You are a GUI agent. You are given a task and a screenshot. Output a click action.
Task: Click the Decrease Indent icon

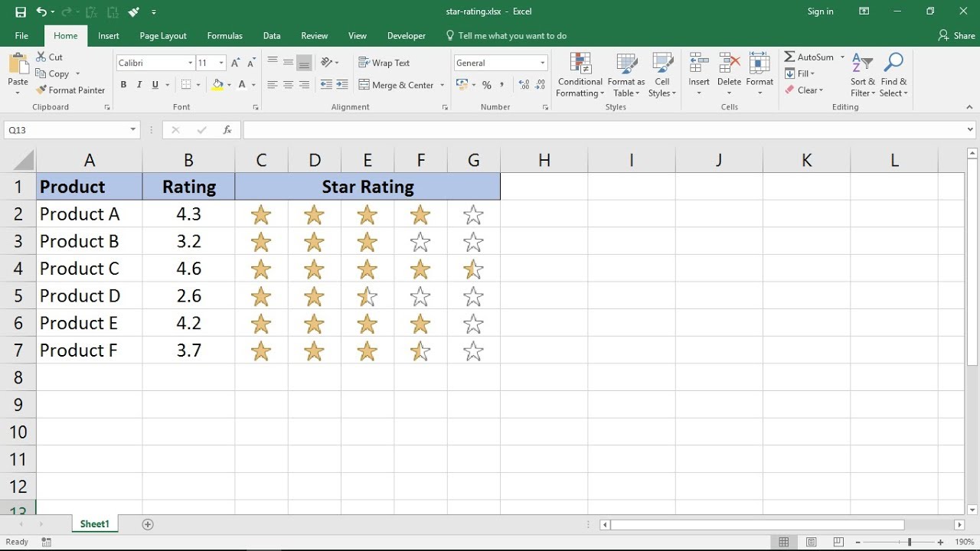[x=326, y=85]
